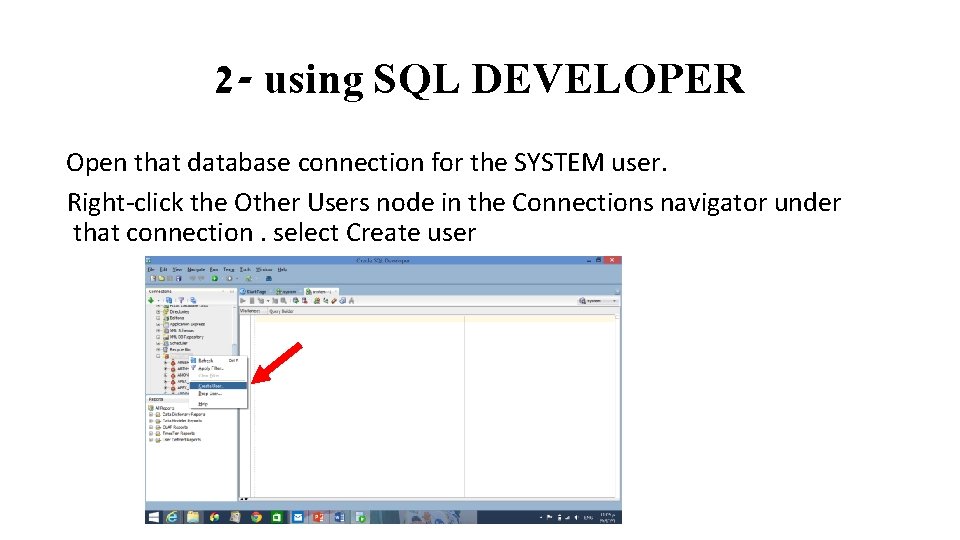Viewport: 960px width, 540px height.
Task: Click the green New Connection plus icon
Action: (x=151, y=300)
